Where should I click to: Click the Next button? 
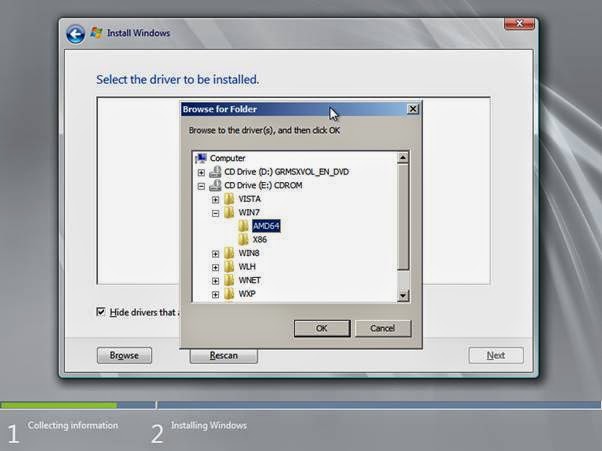(x=496, y=355)
